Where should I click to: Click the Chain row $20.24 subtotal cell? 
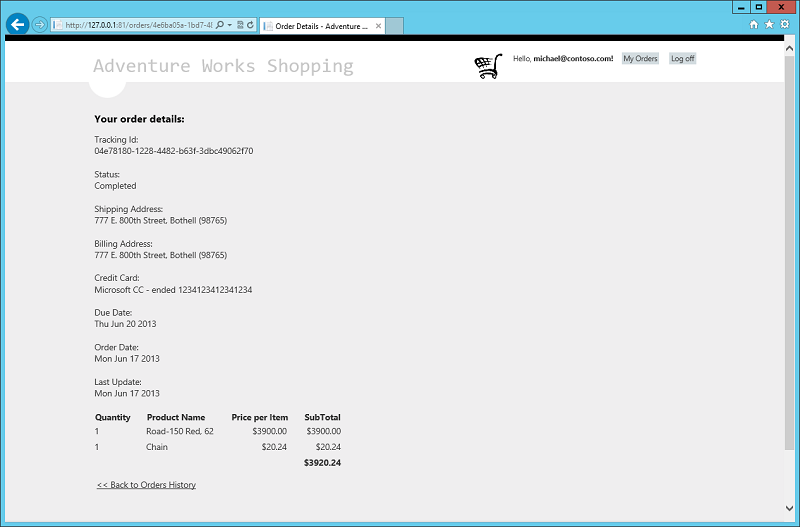[328, 447]
